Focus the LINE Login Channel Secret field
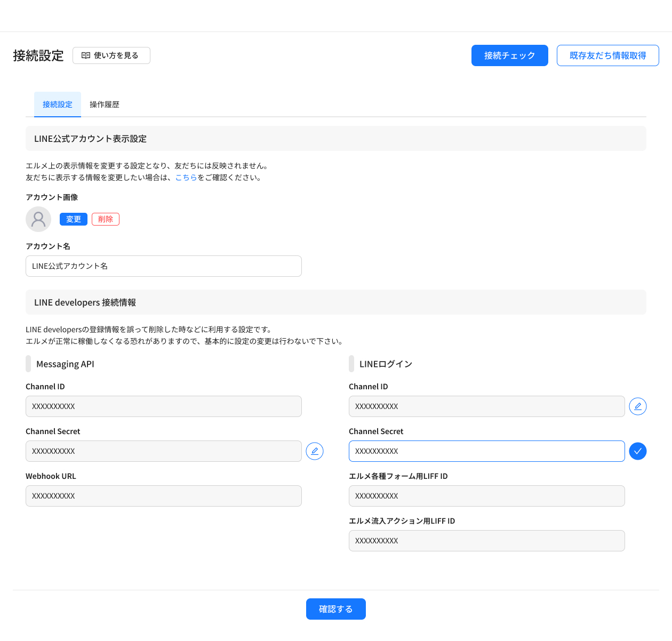This screenshot has height=641, width=672. 487,451
